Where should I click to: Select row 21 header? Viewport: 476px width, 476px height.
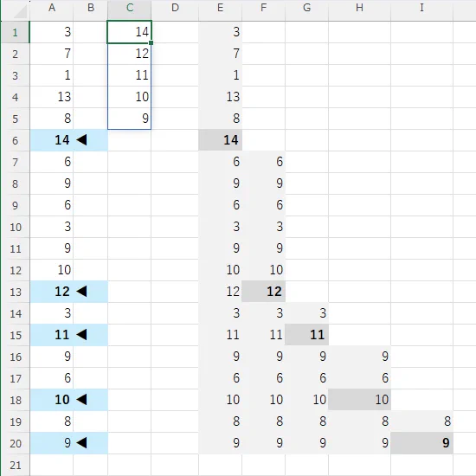(16, 465)
